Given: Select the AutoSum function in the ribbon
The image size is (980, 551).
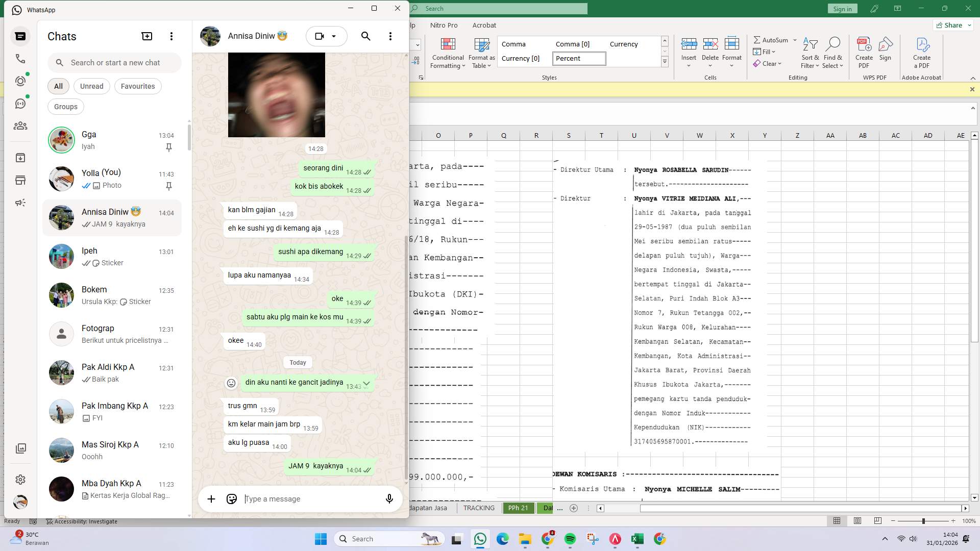Looking at the screenshot, I should coord(772,40).
